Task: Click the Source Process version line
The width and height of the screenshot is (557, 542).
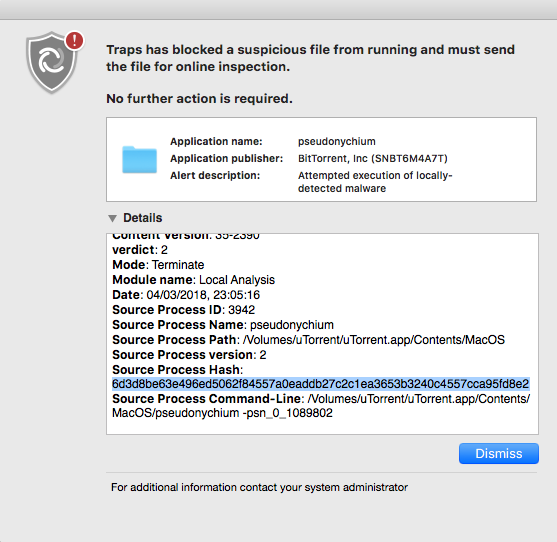Action: (189, 355)
